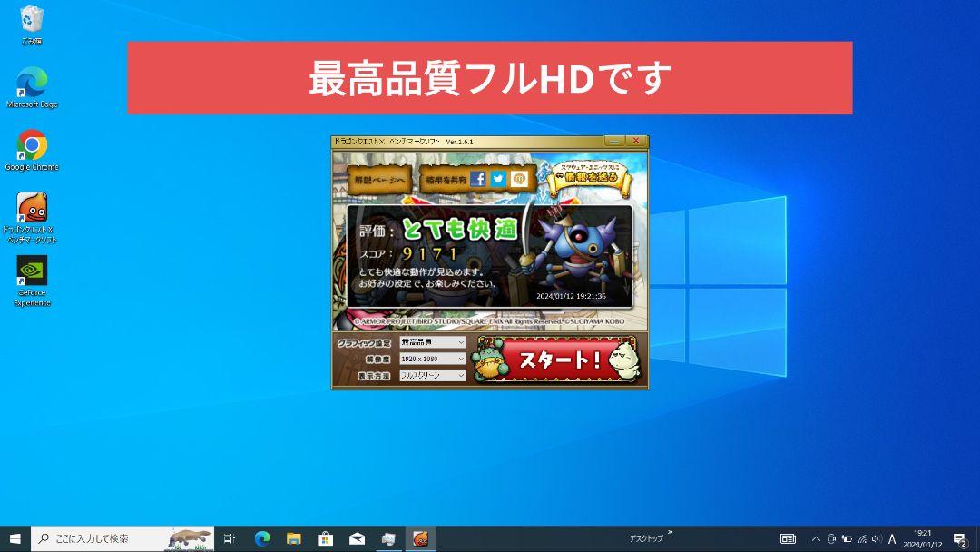
Task: Click the score value 9171
Action: (430, 254)
